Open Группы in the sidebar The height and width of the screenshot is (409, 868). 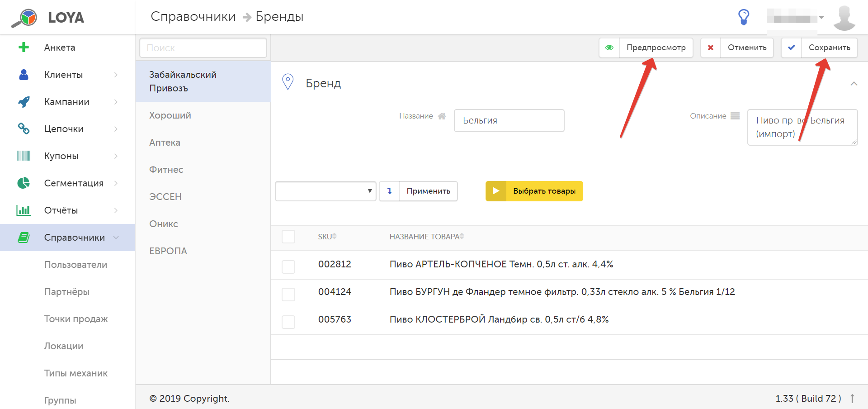[x=60, y=400]
